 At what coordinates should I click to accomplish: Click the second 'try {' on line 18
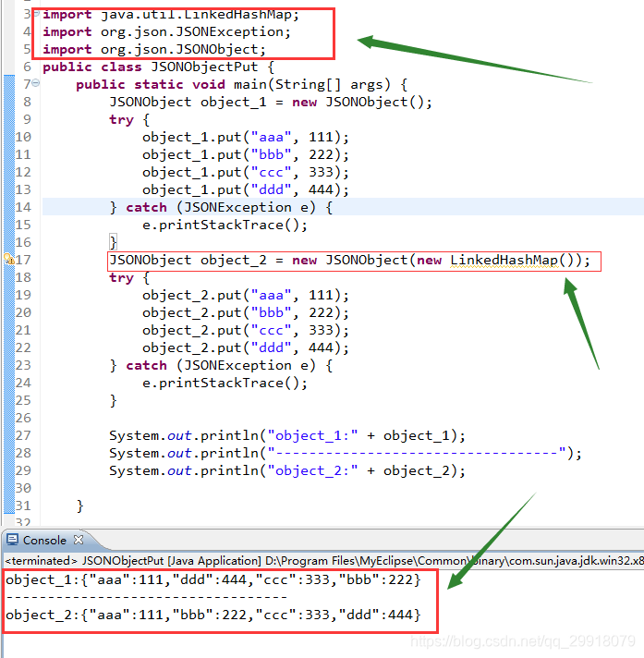pyautogui.click(x=129, y=278)
